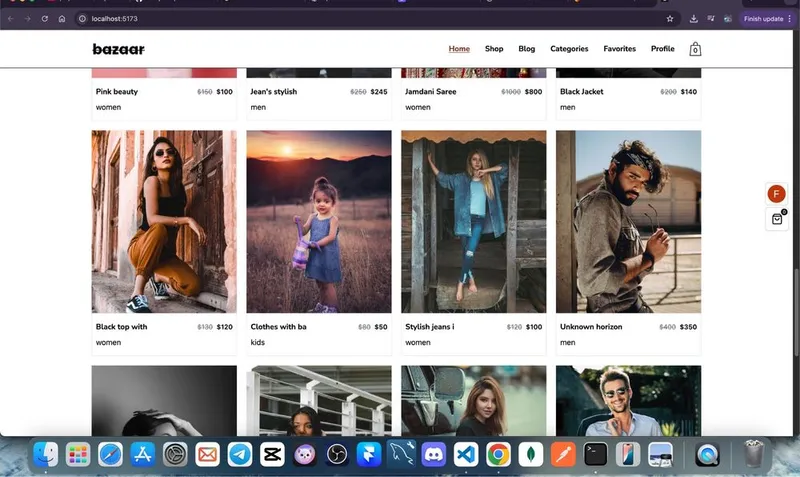
Task: Open the Black top with product image
Action: (x=164, y=221)
